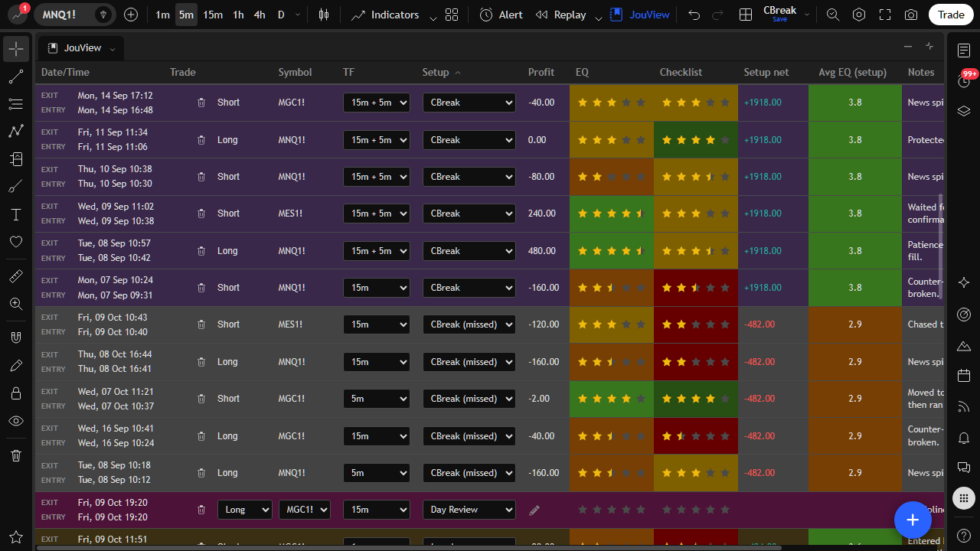Expand the JouView tab chevron
980x551 pixels.
tap(113, 48)
